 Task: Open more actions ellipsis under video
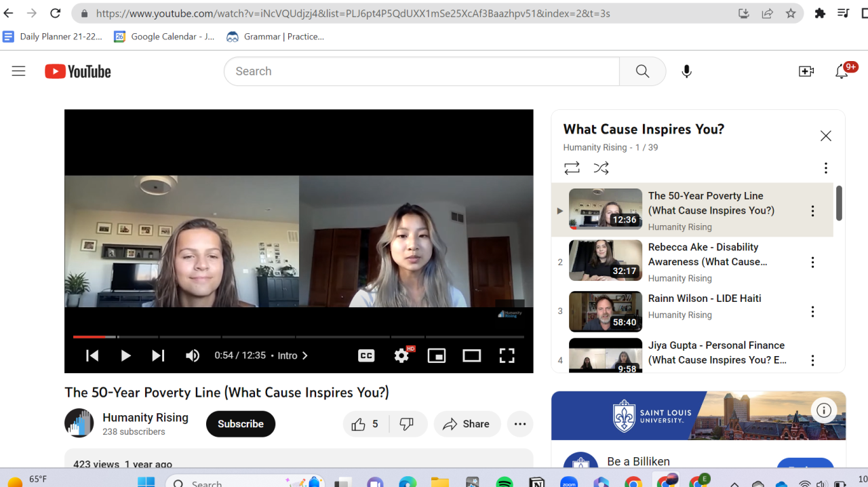tap(520, 424)
